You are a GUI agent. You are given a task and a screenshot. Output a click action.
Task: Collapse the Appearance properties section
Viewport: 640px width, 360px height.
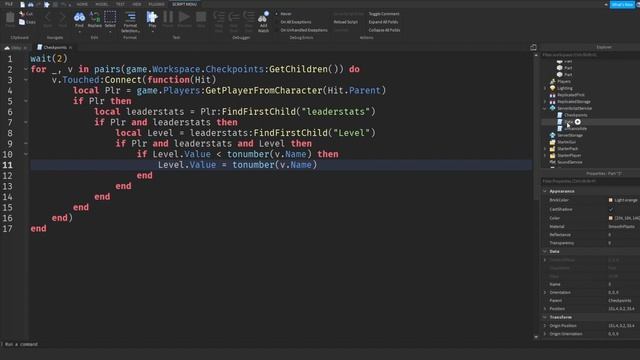tap(545, 191)
